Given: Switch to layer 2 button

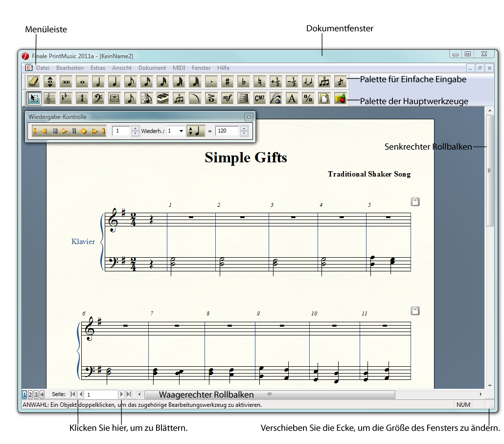Looking at the screenshot, I should pos(30,394).
